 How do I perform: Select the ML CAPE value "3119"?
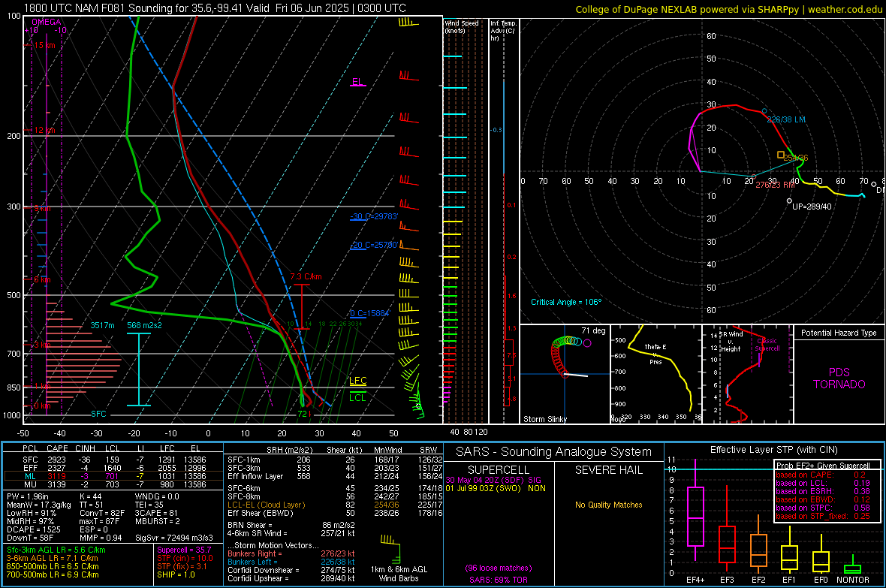point(56,476)
